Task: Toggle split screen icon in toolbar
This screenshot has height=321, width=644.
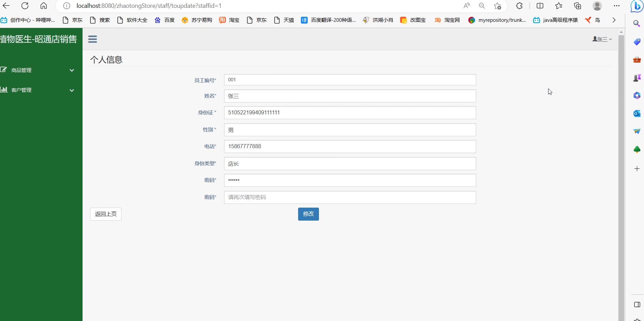Action: [540, 6]
